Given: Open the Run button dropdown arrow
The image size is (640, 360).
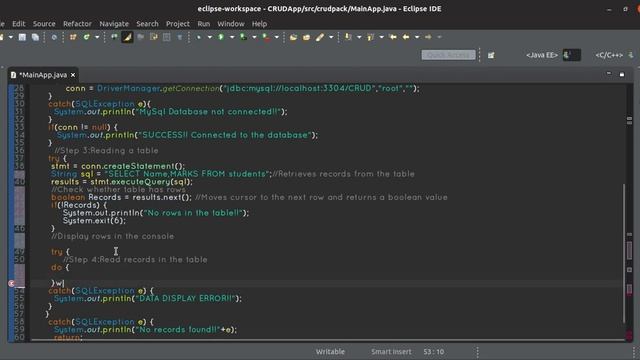Looking at the screenshot, I should [232, 37].
